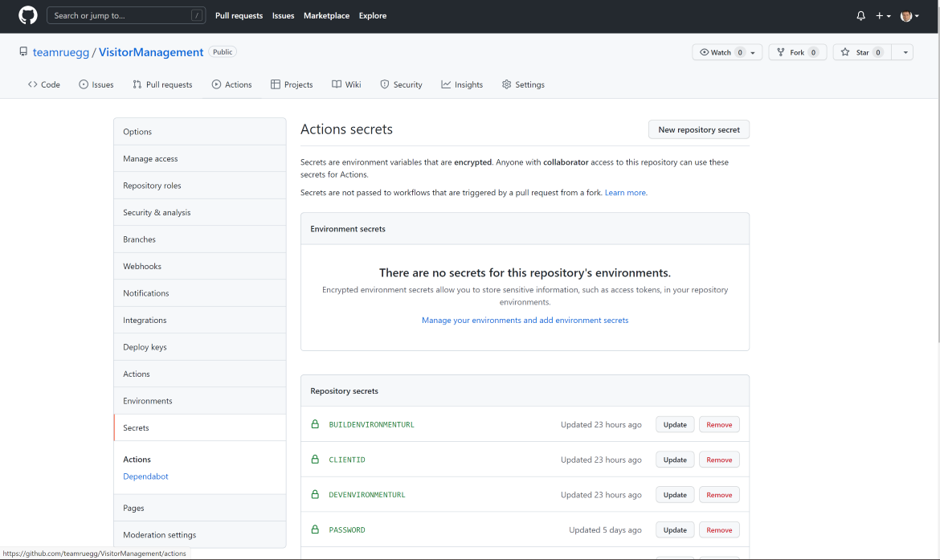This screenshot has height=560, width=940.
Task: Update the CLIENTID secret
Action: (x=675, y=460)
